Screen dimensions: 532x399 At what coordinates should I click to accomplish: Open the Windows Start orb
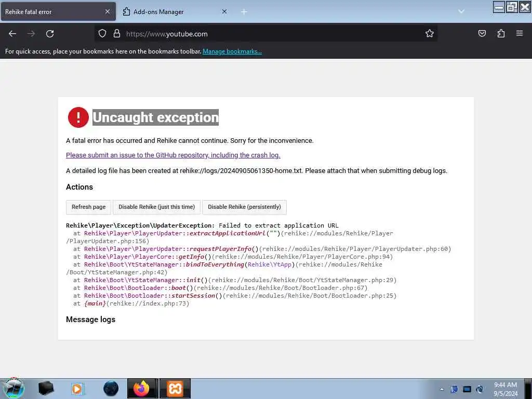(14, 388)
